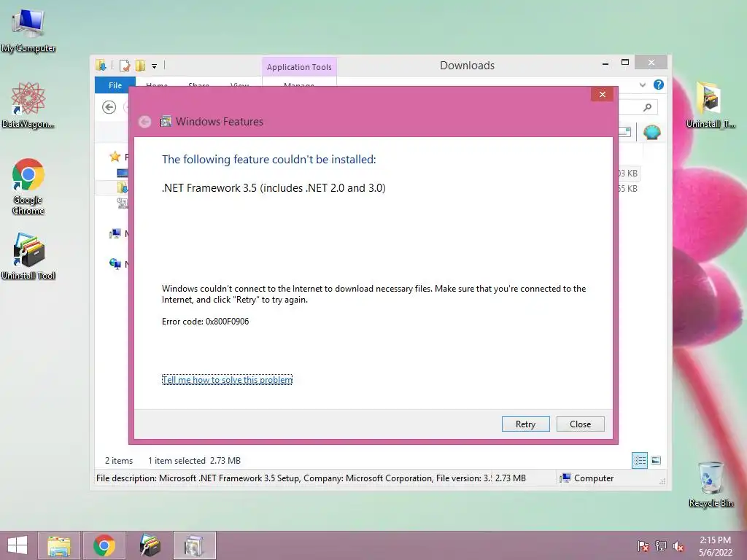Click the Windows Features title icon
This screenshot has height=560, width=747.
coord(166,122)
